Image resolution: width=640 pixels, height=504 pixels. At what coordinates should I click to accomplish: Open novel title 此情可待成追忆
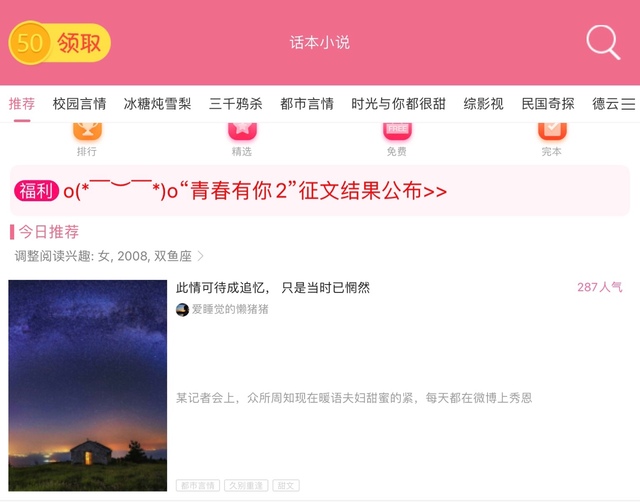(x=273, y=288)
